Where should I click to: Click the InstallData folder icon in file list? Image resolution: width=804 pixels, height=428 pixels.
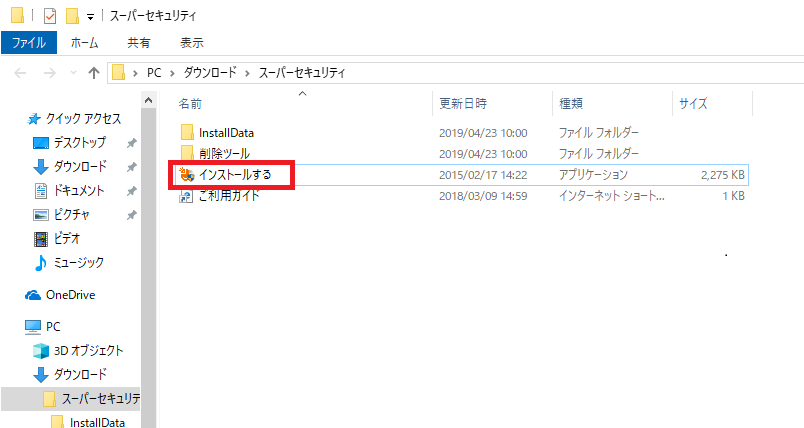(x=186, y=132)
